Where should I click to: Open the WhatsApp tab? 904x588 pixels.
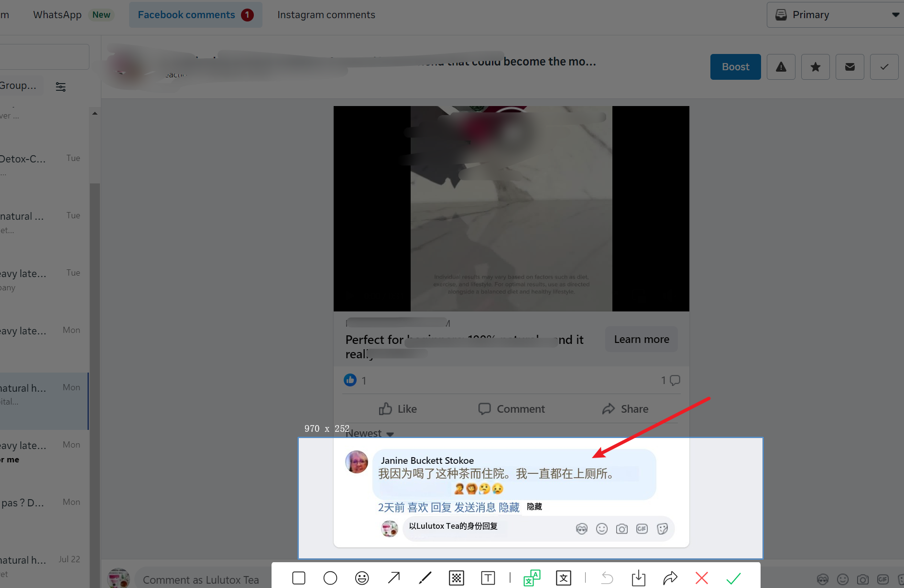(x=57, y=15)
